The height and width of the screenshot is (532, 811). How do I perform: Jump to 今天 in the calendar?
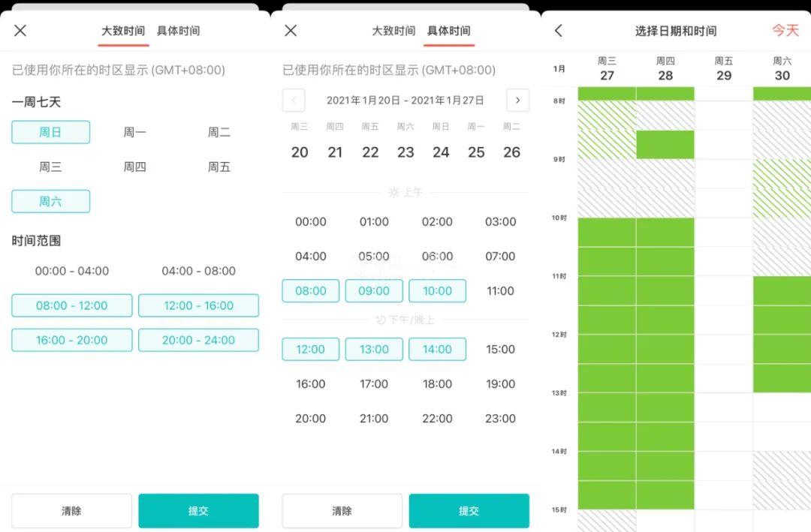[x=785, y=31]
